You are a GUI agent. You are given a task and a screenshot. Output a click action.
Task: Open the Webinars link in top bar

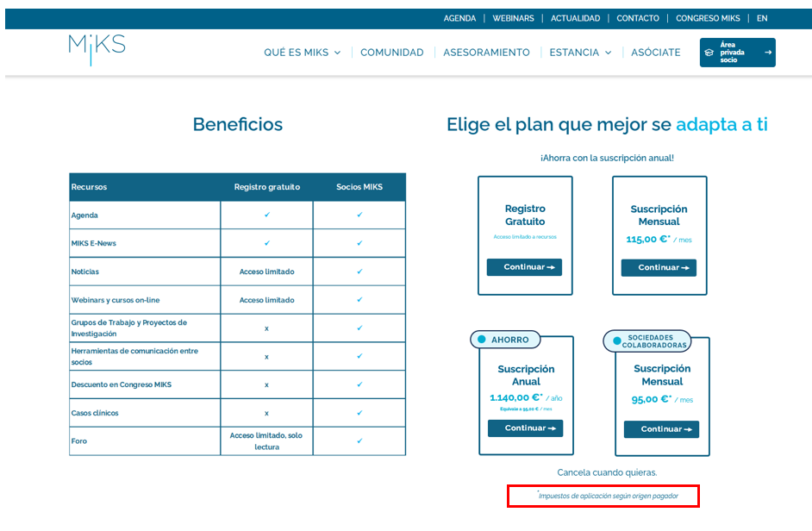tap(513, 18)
